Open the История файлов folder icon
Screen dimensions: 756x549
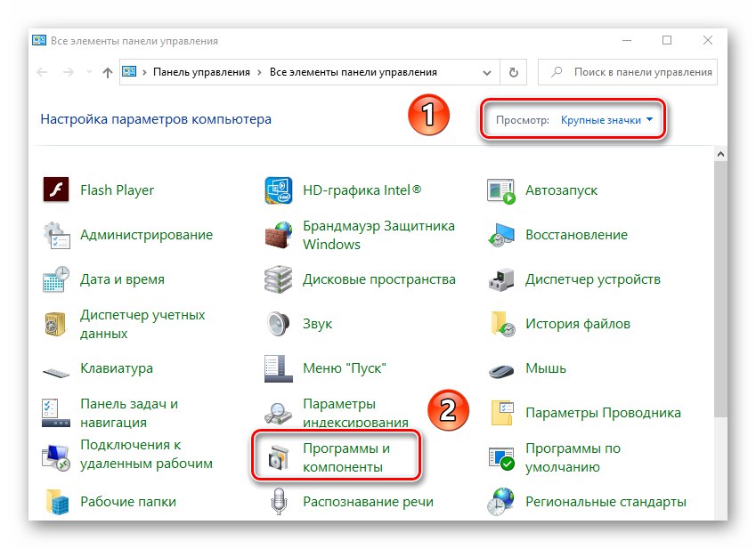coord(502,324)
